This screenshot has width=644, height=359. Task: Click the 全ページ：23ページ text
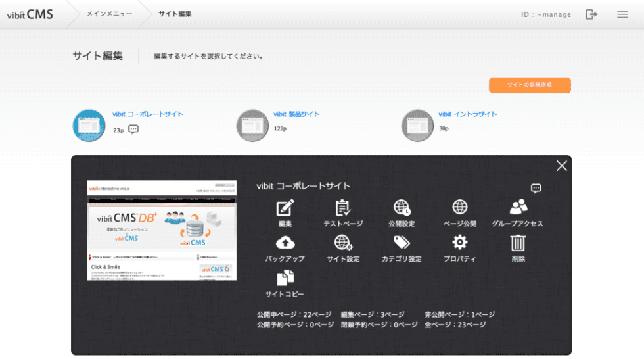(455, 325)
